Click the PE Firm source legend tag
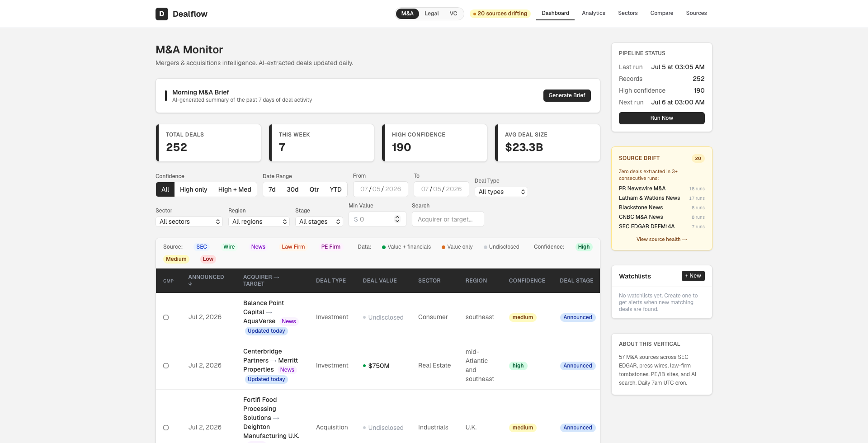This screenshot has height=443, width=868. pyautogui.click(x=331, y=247)
